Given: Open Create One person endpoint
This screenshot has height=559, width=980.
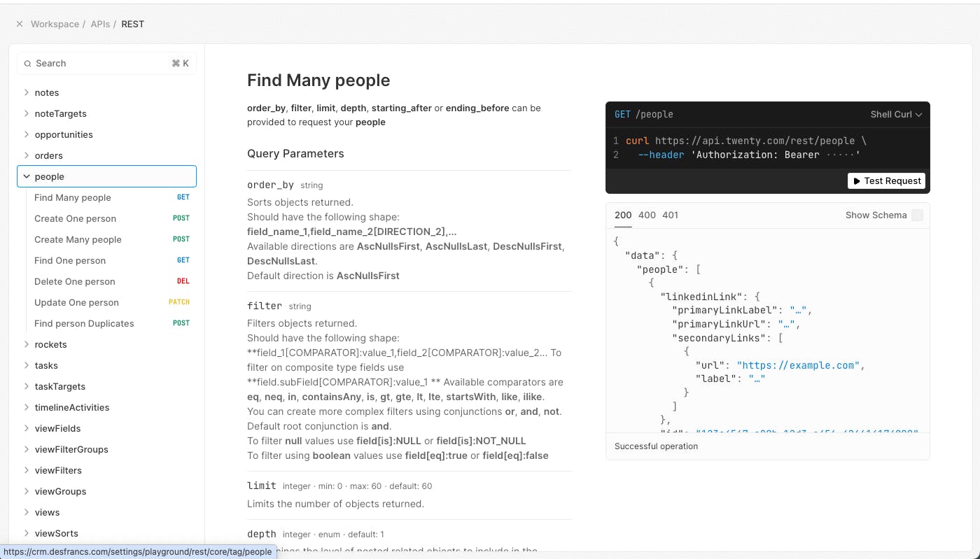Looking at the screenshot, I should coord(112,218).
